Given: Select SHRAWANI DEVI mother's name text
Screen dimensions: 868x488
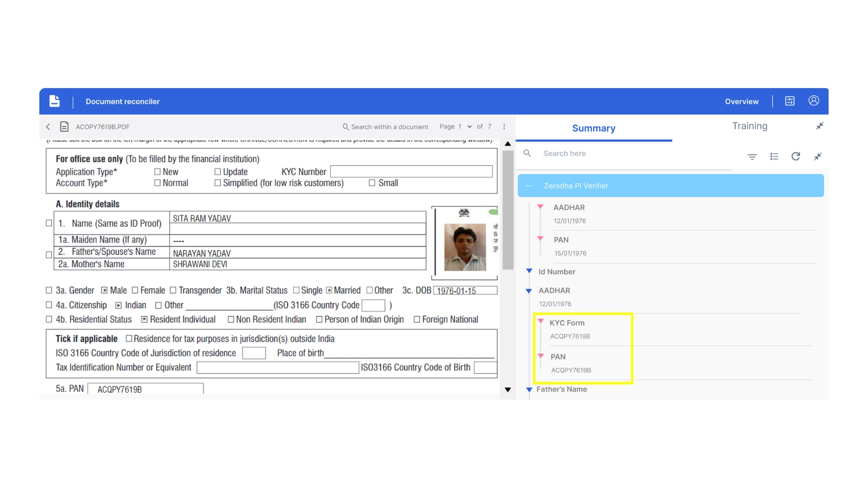Looking at the screenshot, I should (200, 264).
